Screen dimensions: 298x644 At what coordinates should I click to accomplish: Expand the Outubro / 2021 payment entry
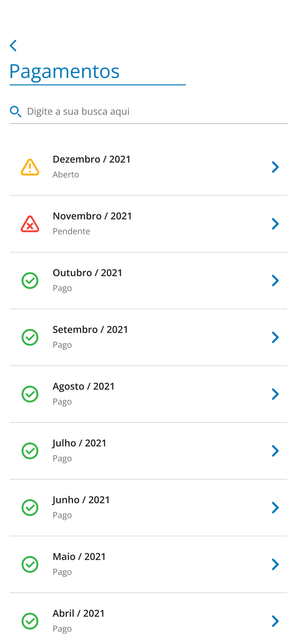[x=275, y=280]
